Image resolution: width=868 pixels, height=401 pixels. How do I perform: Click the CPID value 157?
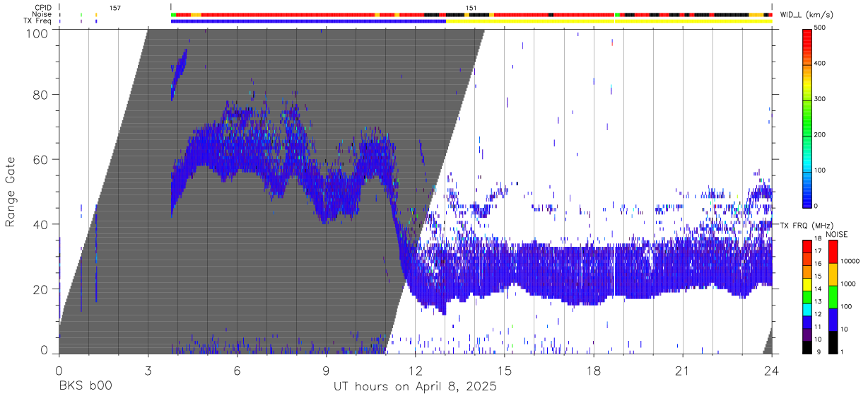115,8
